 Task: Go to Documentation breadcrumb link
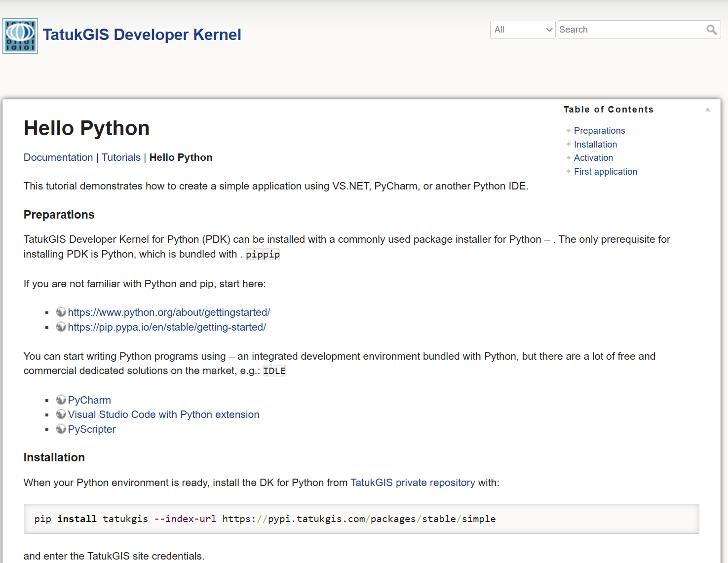pos(58,157)
